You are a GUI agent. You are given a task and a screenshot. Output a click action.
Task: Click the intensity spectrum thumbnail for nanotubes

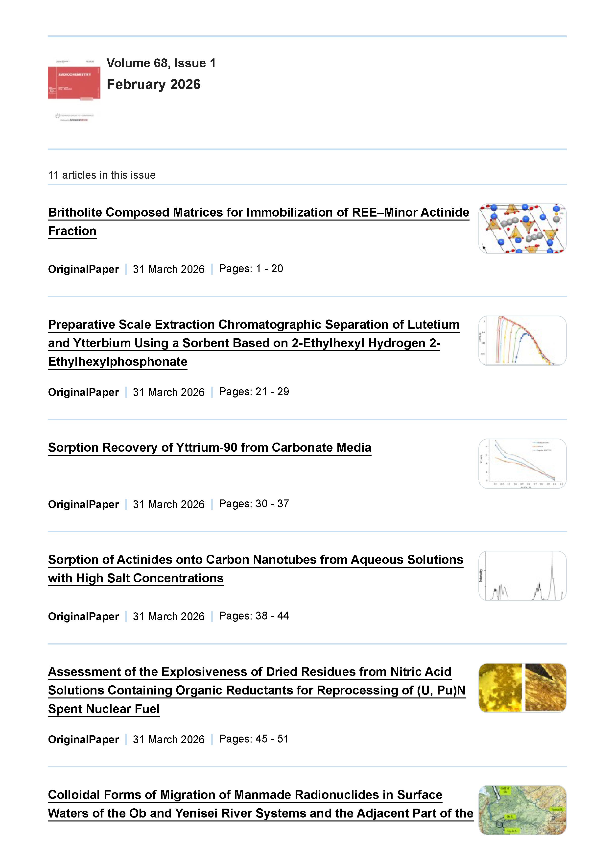point(522,576)
